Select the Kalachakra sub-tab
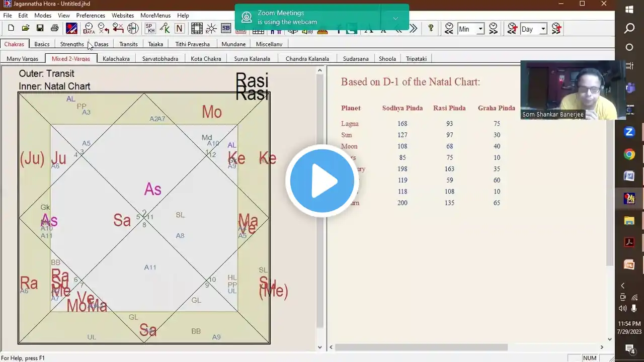The width and height of the screenshot is (644, 362). click(116, 59)
